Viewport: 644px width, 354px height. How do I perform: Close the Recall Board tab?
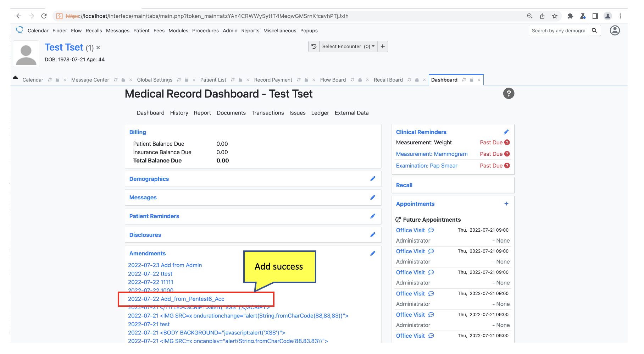(x=424, y=80)
